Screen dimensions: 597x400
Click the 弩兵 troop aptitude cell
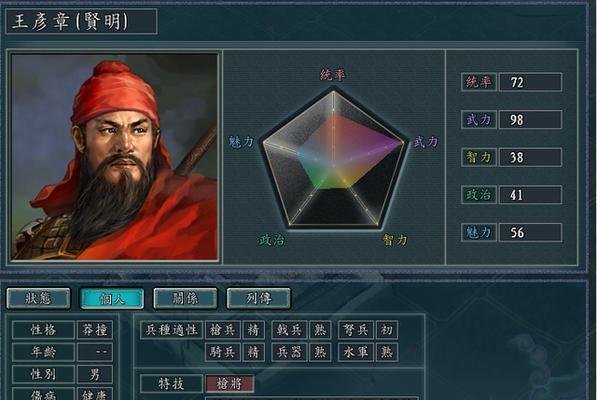(356, 330)
